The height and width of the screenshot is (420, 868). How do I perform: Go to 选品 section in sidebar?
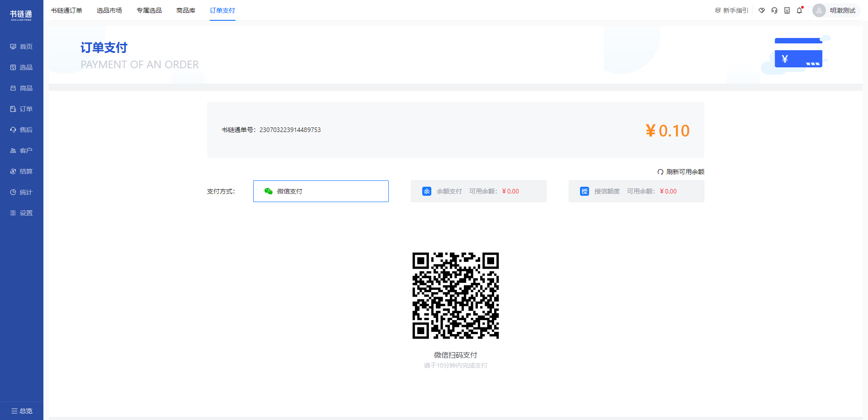pyautogui.click(x=21, y=67)
